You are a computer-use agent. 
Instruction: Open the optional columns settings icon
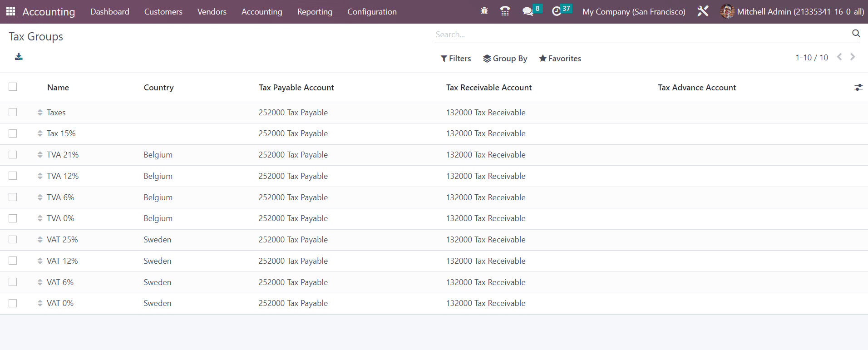click(x=858, y=88)
